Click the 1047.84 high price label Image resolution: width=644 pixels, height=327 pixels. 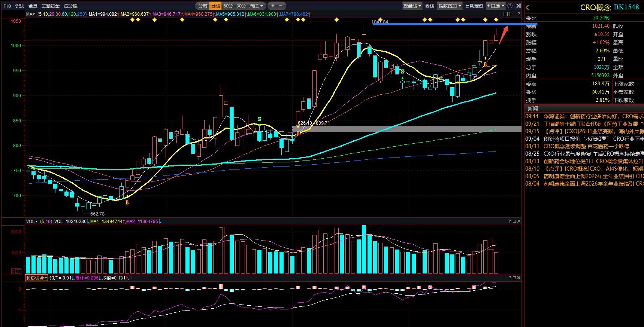tap(380, 22)
